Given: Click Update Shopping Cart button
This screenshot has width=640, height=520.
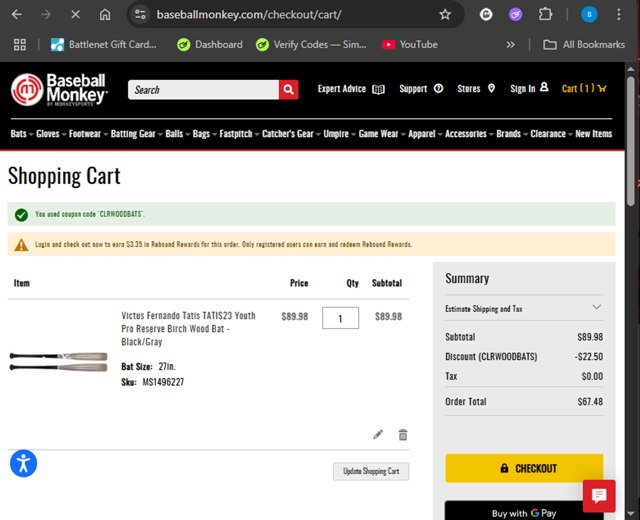Looking at the screenshot, I should pos(371,471).
